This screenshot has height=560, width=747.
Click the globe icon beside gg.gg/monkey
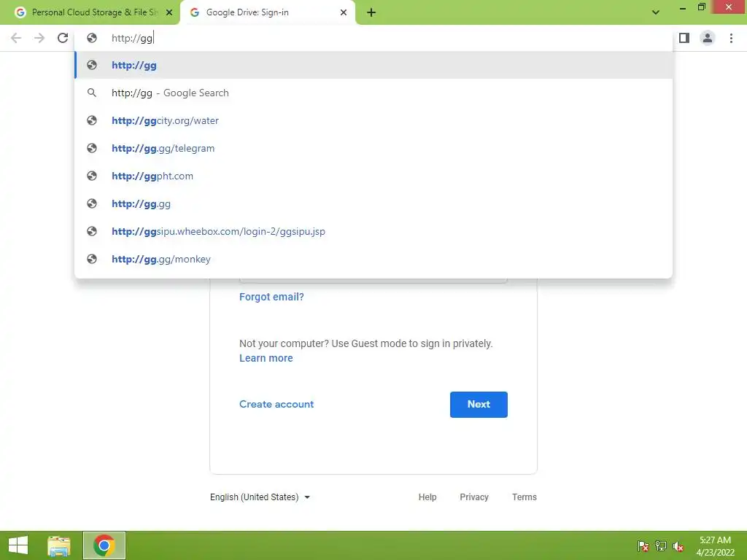pyautogui.click(x=92, y=259)
